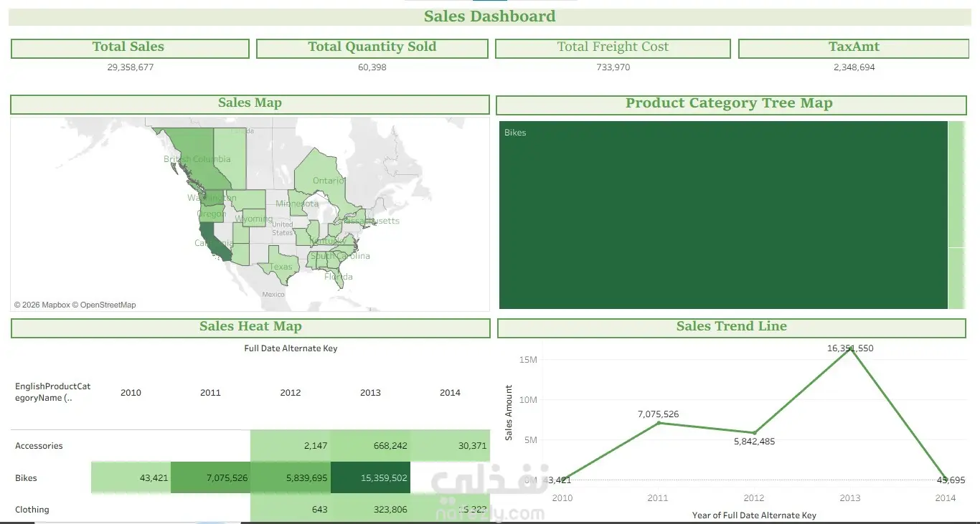The height and width of the screenshot is (524, 980).
Task: Click the 2013 peak point on the trend line
Action: tap(850, 348)
